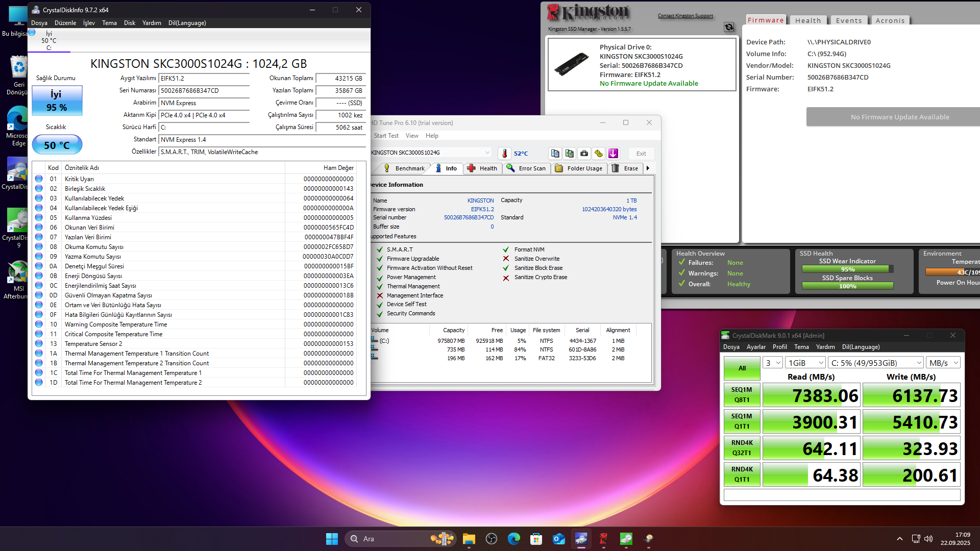
Task: Show hidden icons in the system tray
Action: click(x=900, y=539)
